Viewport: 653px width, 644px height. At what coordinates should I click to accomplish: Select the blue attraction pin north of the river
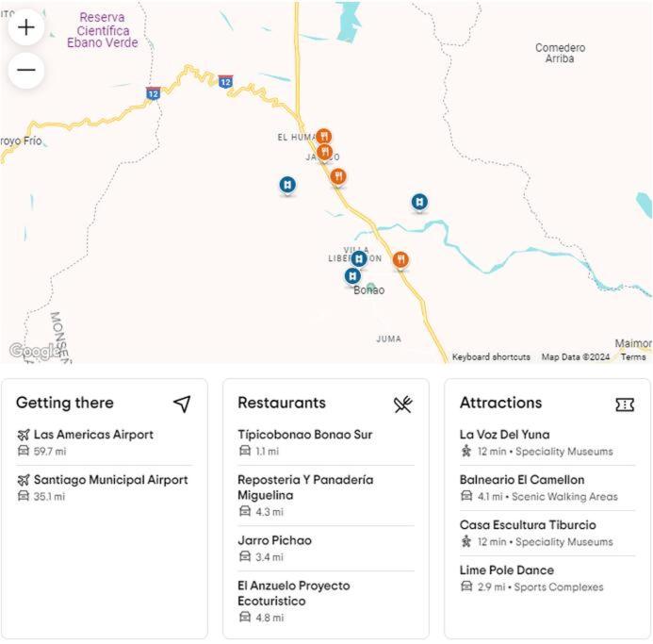(419, 203)
